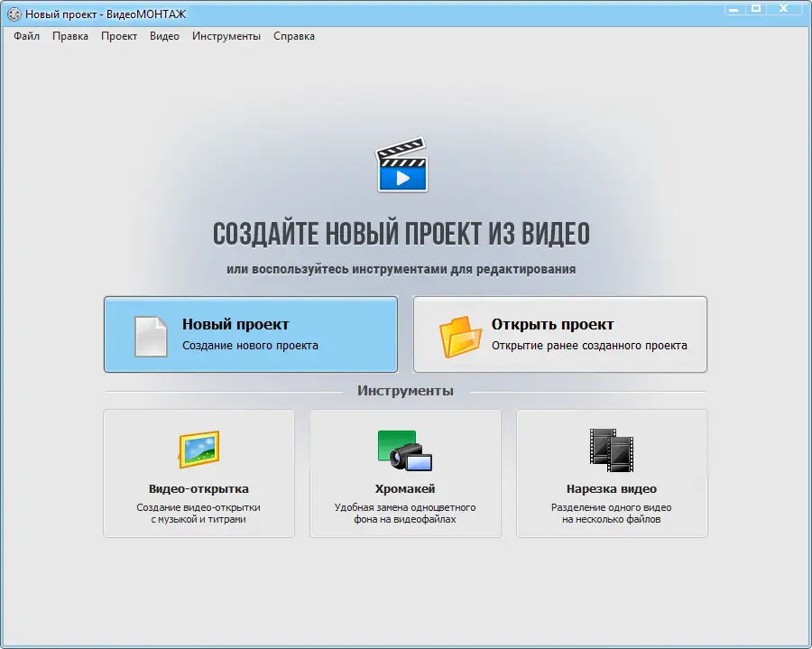812x649 pixels.
Task: Open the Файл menu
Action: [27, 36]
